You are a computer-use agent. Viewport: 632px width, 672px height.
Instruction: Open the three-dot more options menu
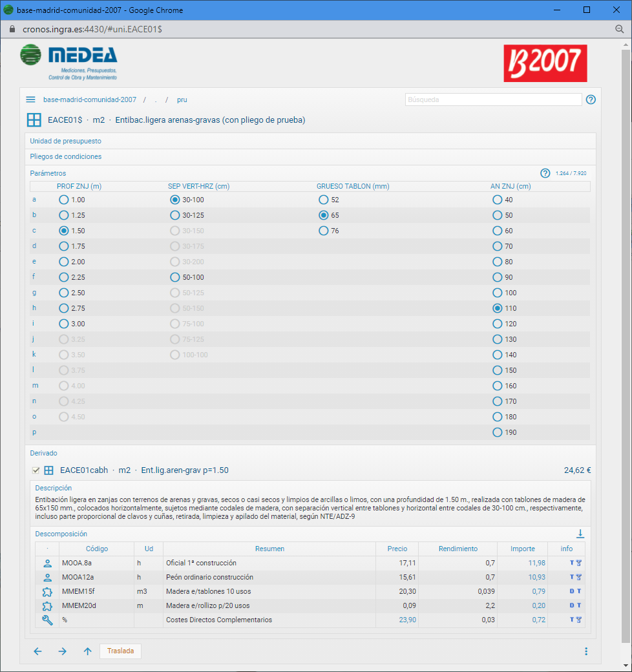(585, 651)
